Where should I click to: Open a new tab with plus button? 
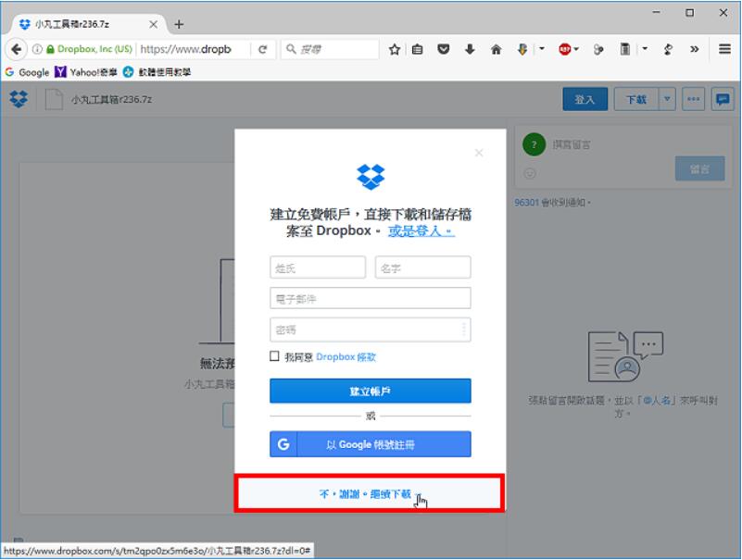(179, 24)
